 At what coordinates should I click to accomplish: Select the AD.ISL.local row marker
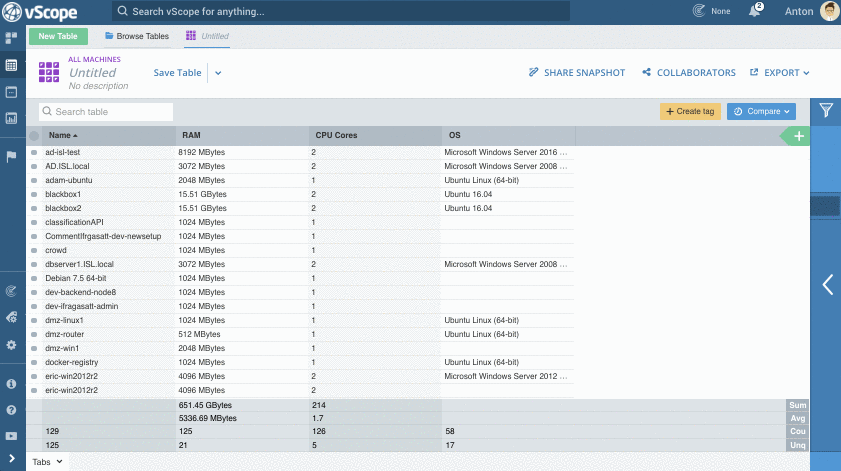(x=34, y=166)
